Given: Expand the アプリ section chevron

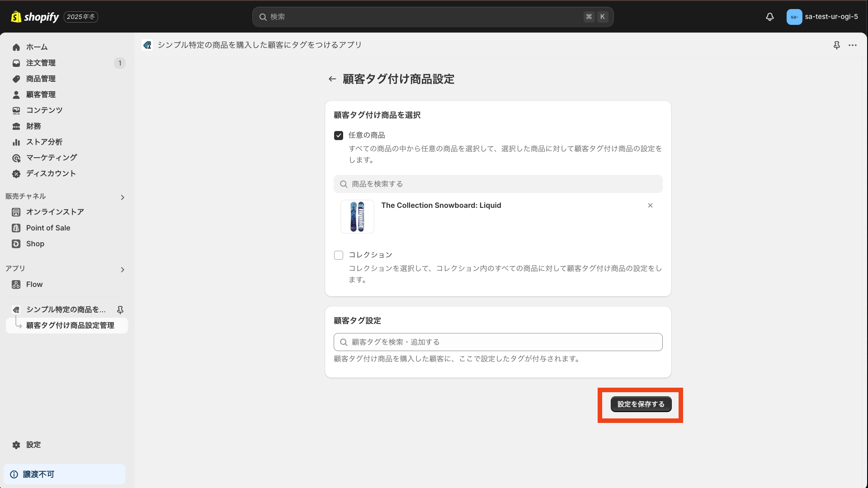Looking at the screenshot, I should (x=122, y=270).
